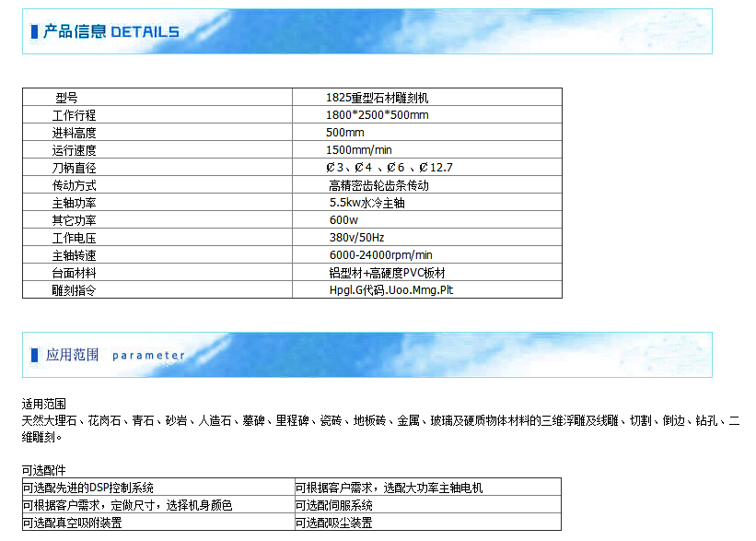Click the 工作电压 row label
The height and width of the screenshot is (541, 756).
74,238
